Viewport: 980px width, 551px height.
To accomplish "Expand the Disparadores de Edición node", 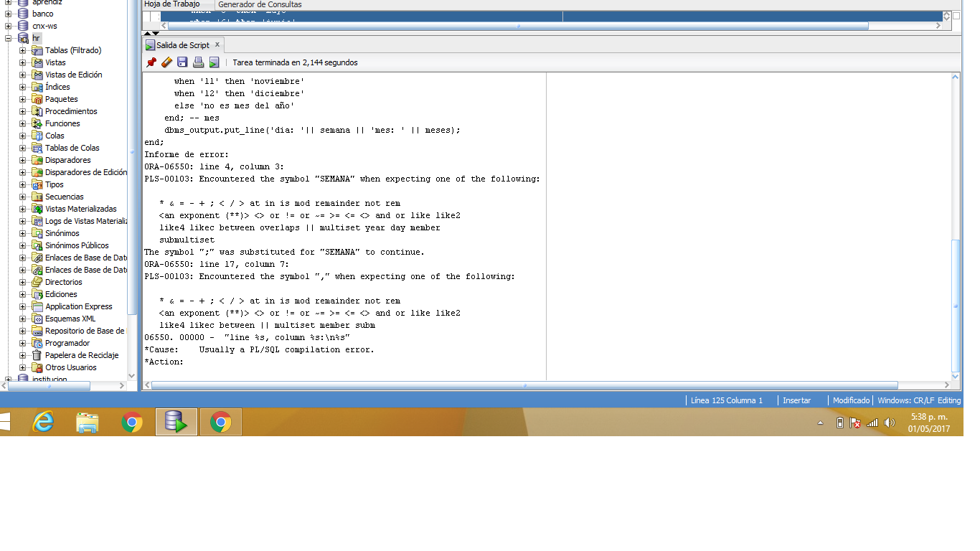I will click(x=23, y=172).
